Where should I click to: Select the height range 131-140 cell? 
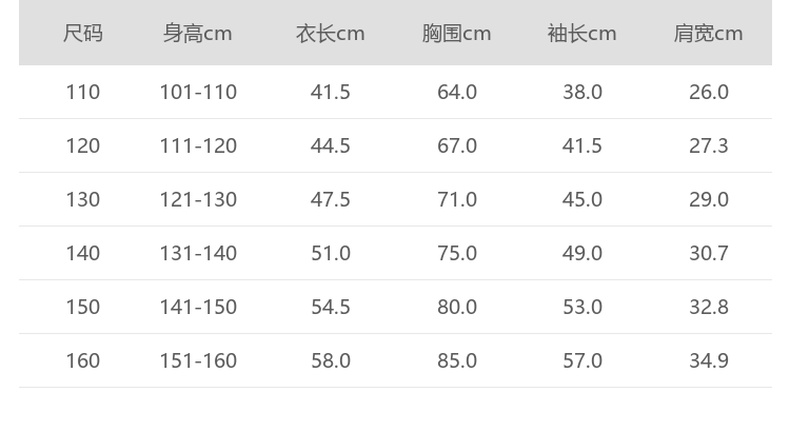pos(198,253)
